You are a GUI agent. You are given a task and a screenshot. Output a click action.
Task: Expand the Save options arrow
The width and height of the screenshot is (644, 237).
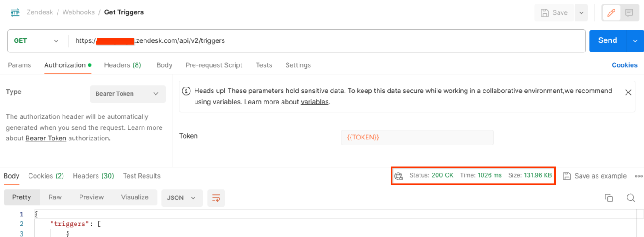581,13
